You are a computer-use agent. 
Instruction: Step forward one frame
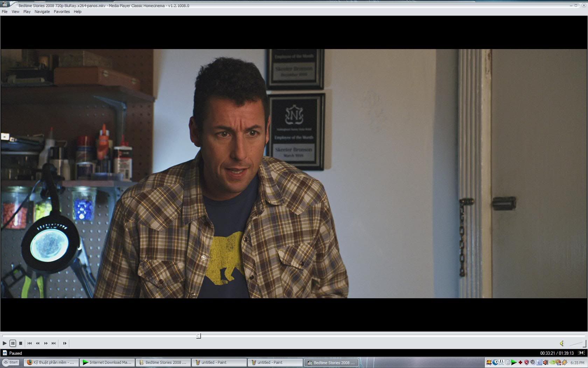tap(65, 343)
